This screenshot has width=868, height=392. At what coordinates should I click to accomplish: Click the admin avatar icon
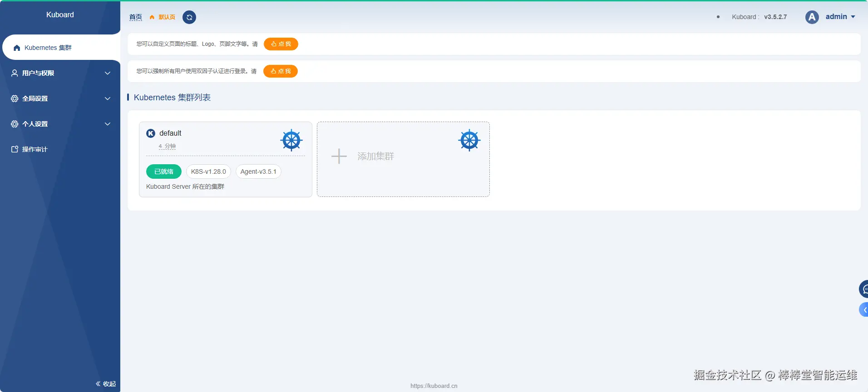pos(812,17)
